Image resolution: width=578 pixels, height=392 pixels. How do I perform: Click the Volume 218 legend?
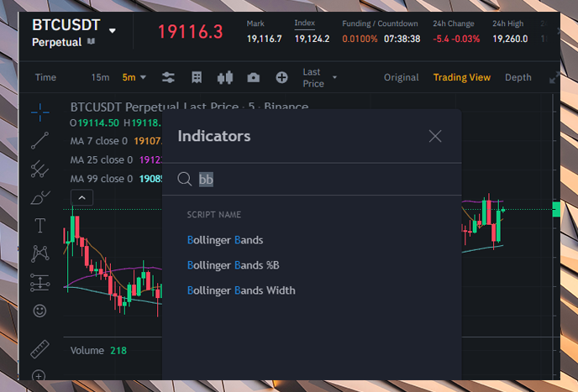[x=98, y=350]
